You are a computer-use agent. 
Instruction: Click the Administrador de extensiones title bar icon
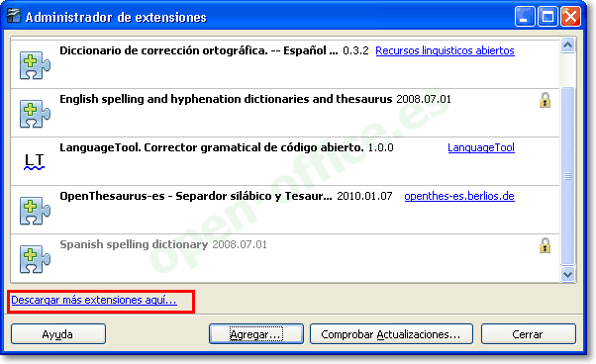[14, 16]
